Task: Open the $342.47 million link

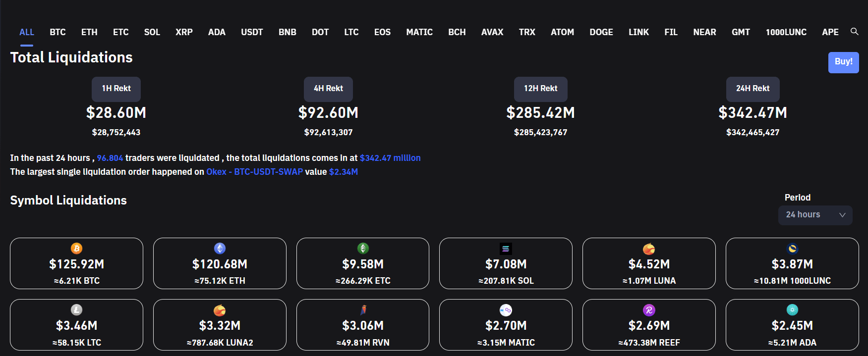Action: click(390, 158)
